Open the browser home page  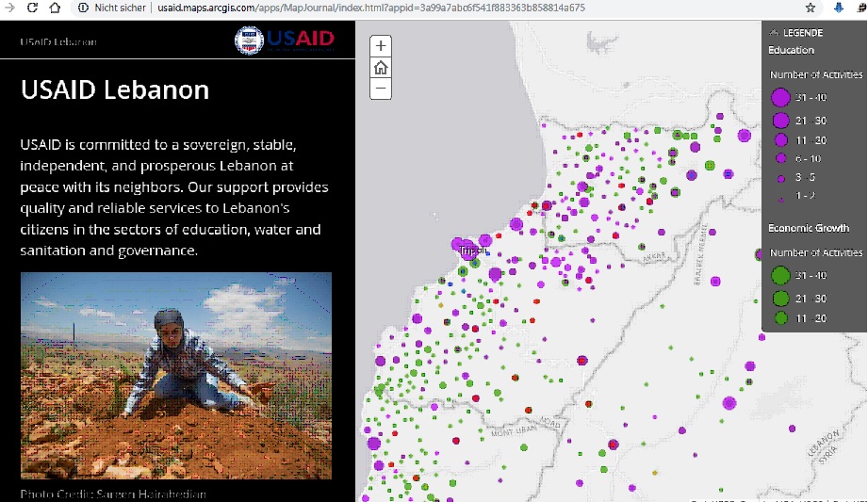tap(55, 8)
